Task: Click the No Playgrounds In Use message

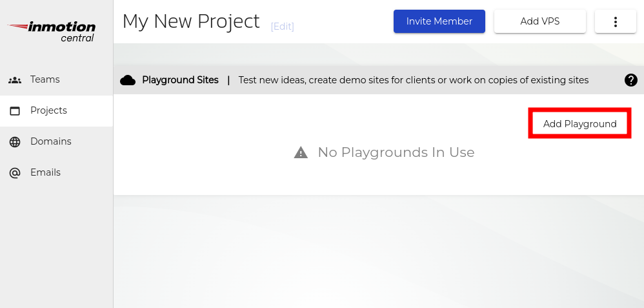Action: pos(396,152)
